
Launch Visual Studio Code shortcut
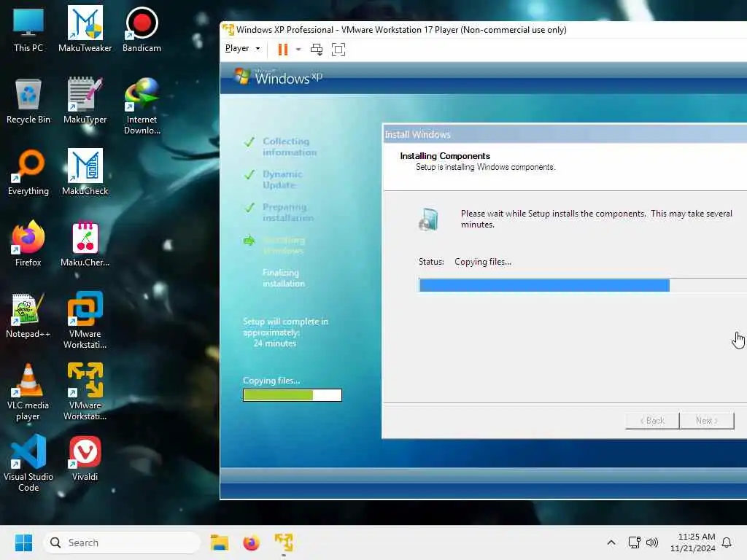28,463
